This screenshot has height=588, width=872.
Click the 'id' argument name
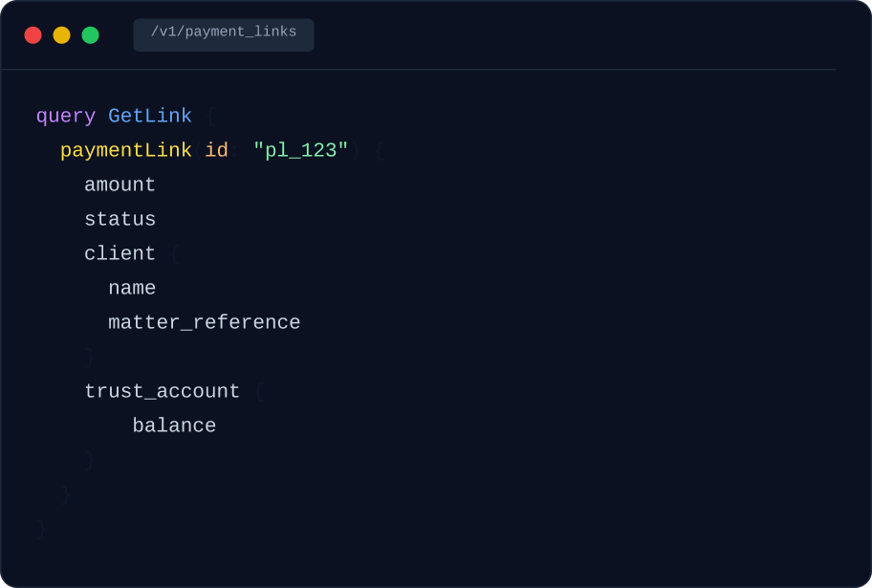point(216,151)
